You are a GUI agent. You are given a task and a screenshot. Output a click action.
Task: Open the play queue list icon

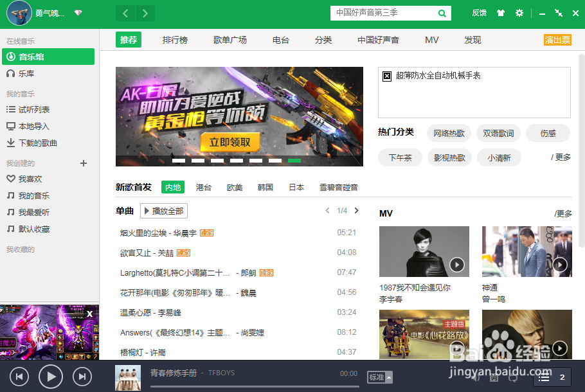(x=544, y=377)
